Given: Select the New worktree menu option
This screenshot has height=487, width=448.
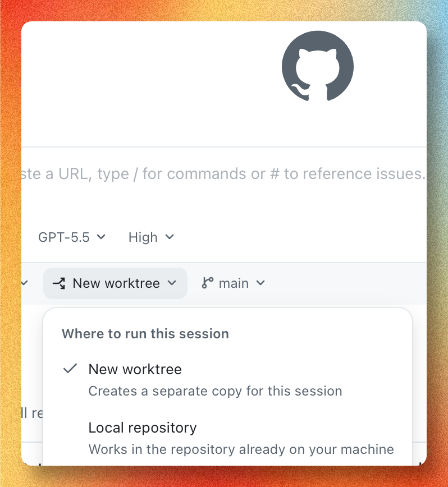Looking at the screenshot, I should click(x=227, y=380).
